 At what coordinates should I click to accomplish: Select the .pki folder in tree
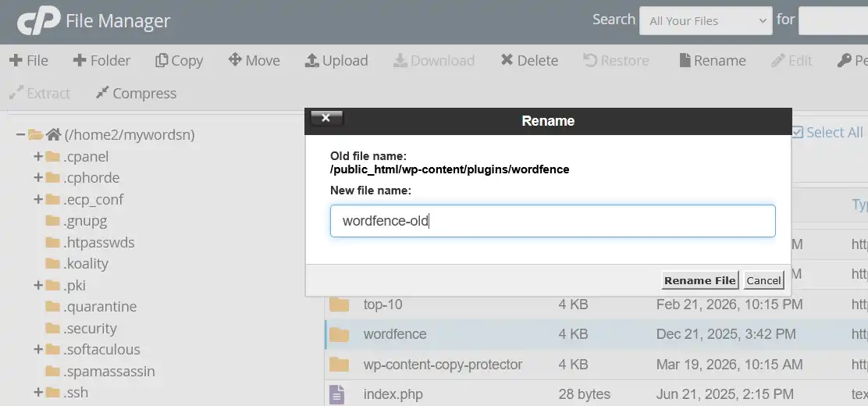74,285
